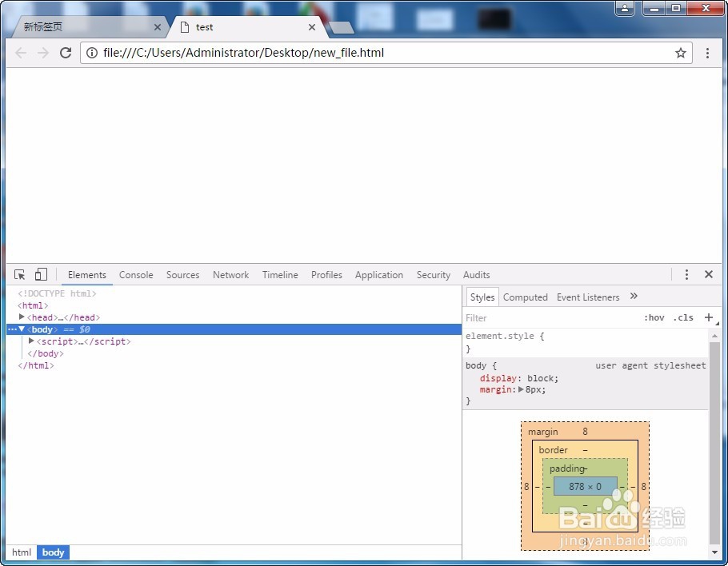The image size is (728, 566).
Task: Close the test tab
Action: (x=312, y=27)
